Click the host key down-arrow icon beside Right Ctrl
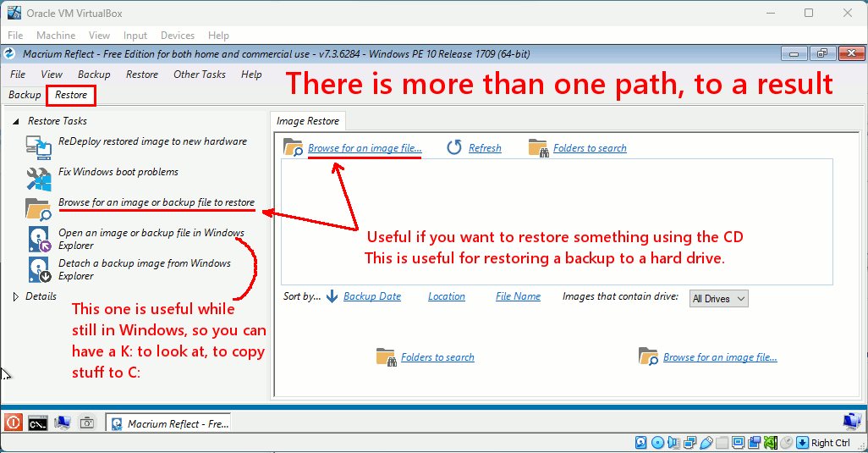Viewport: 868px width, 453px height. tap(803, 443)
